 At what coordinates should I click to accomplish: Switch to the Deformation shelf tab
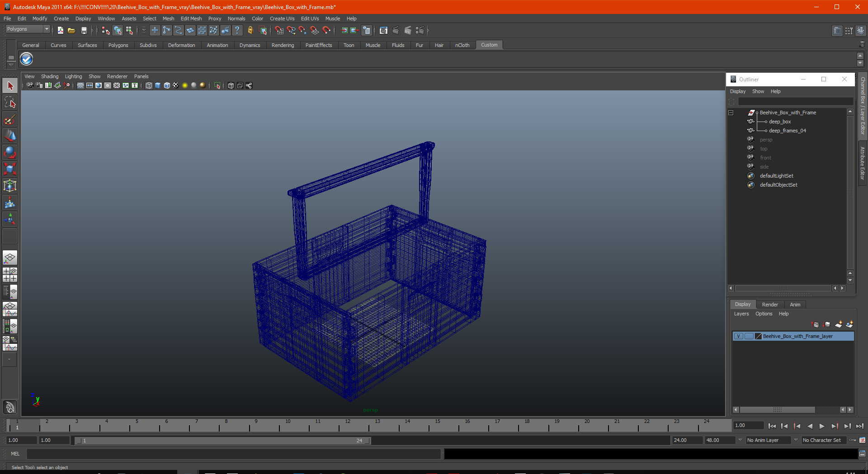[x=181, y=45]
